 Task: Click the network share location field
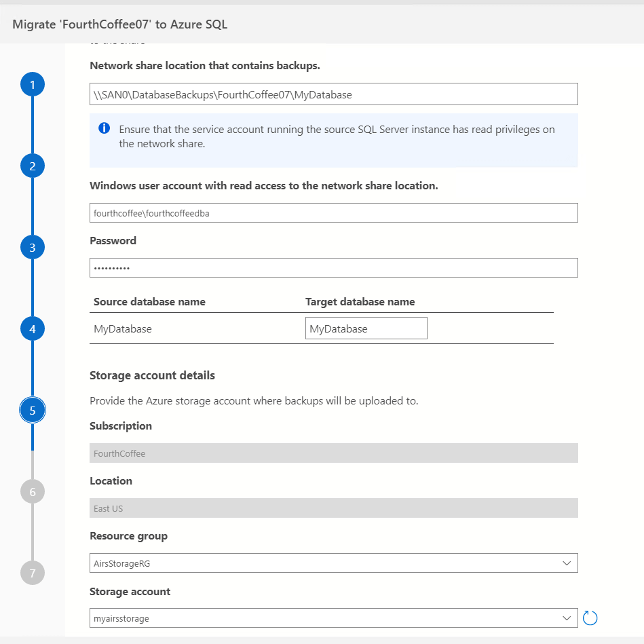tap(333, 94)
